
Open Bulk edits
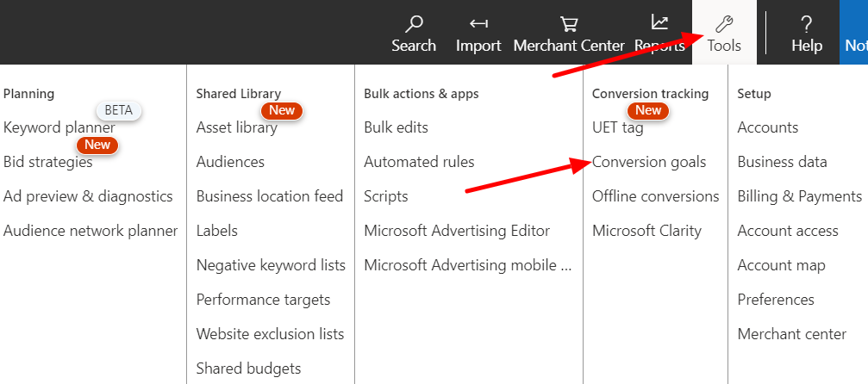coord(396,127)
